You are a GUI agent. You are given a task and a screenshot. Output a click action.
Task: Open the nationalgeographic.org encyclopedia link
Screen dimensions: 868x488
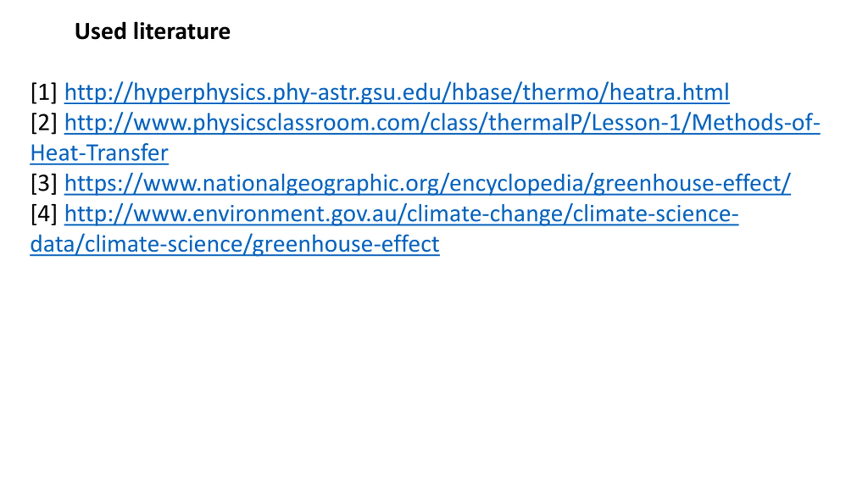click(427, 183)
